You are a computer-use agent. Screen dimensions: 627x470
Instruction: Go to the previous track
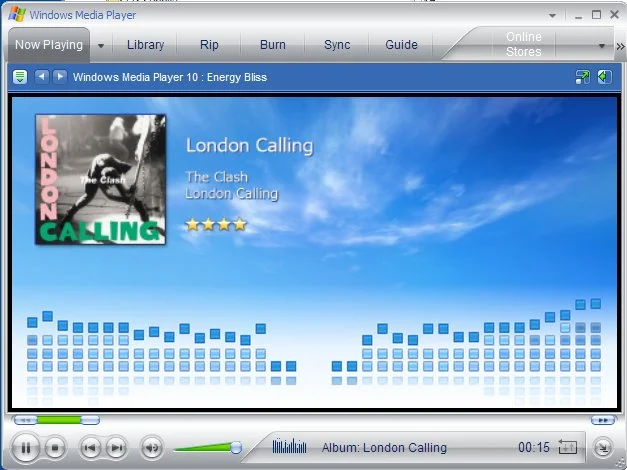90,448
